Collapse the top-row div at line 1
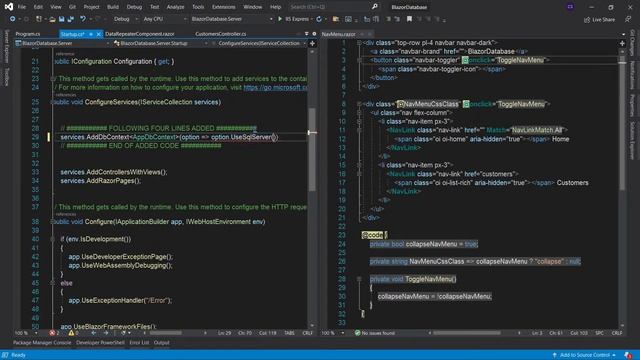This screenshot has width=640, height=360. click(x=359, y=42)
